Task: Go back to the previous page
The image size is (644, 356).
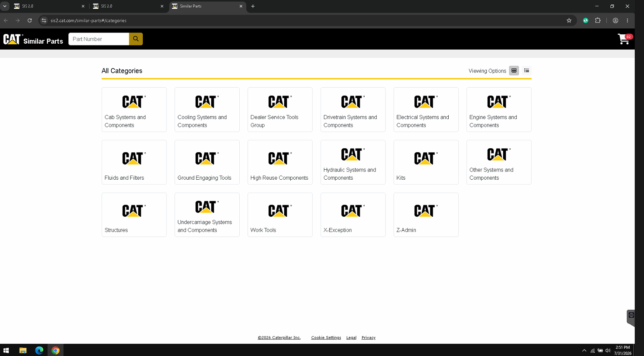Action: 6,20
